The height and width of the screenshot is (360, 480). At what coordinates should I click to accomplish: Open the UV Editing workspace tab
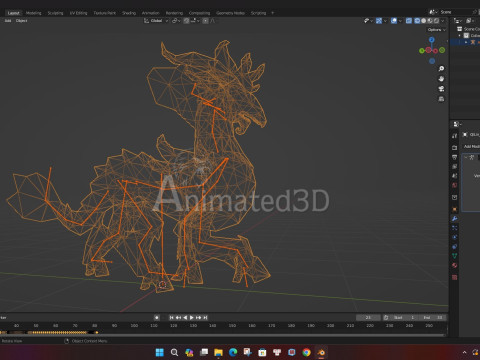[x=78, y=13]
